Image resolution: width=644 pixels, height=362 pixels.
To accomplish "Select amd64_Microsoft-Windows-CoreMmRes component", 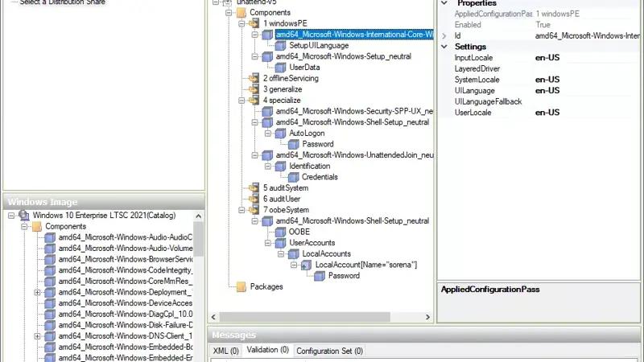I will point(126,281).
